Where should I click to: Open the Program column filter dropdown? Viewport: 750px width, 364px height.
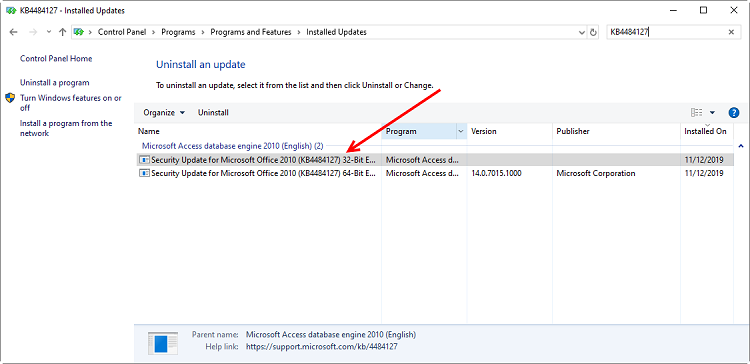[461, 131]
